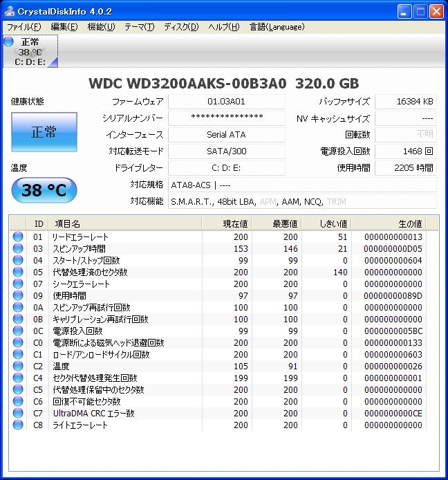Click status orb for attribute C6 回復不可能セクタ数
Viewport: 448px width, 480px height.
(18, 401)
